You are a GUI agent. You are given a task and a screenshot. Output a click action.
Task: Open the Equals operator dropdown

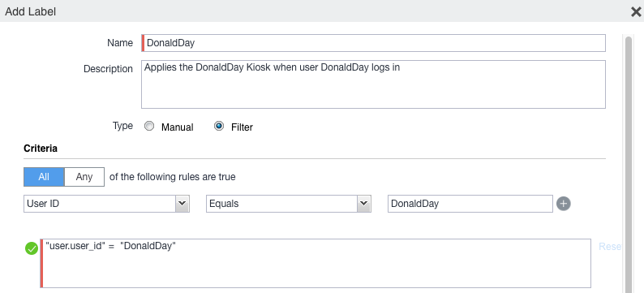(289, 204)
